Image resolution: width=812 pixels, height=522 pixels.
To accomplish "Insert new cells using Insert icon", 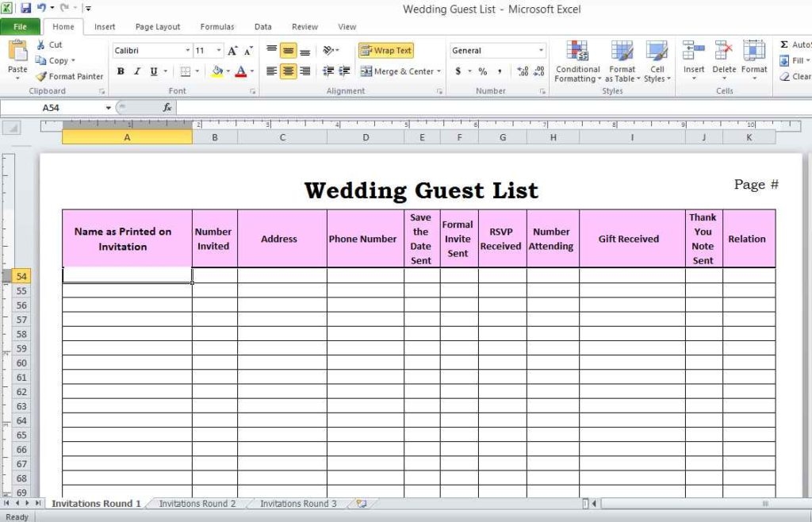I will point(693,50).
